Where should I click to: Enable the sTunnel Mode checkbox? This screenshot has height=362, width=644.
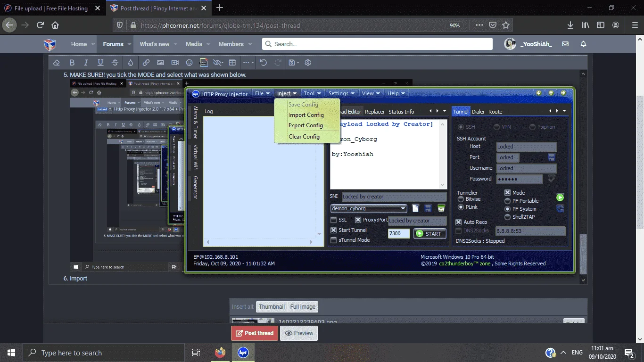[x=334, y=240]
